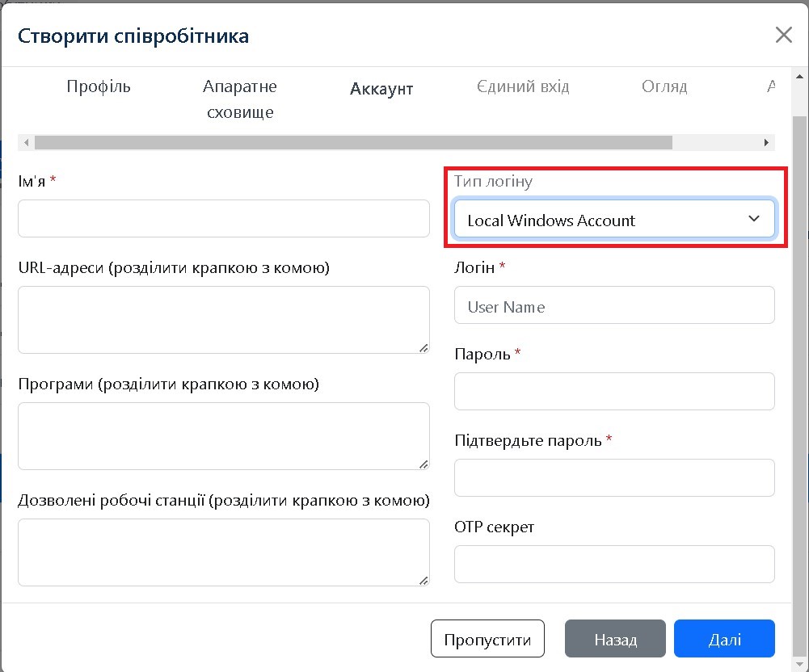This screenshot has width=809, height=672.
Task: Switch to the Профіль tab
Action: [99, 86]
